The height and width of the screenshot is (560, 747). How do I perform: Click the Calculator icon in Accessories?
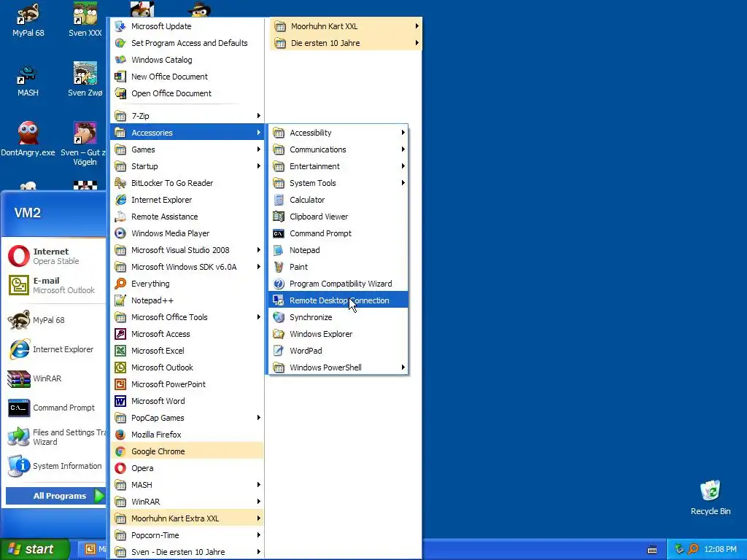(x=279, y=200)
